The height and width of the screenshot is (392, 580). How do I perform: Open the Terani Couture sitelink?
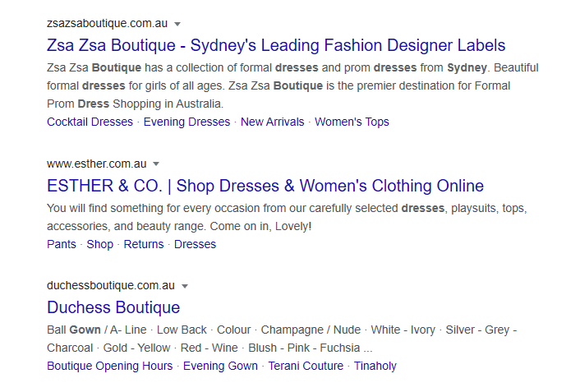click(306, 366)
